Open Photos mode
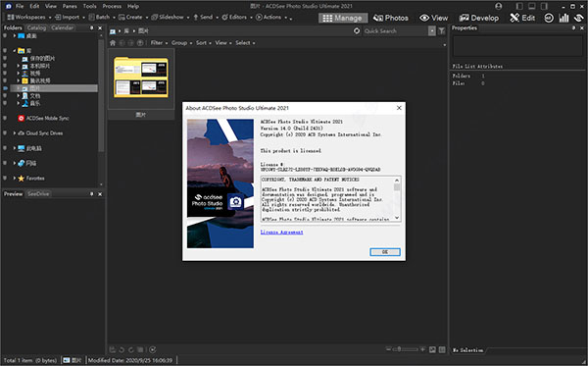 tap(390, 18)
